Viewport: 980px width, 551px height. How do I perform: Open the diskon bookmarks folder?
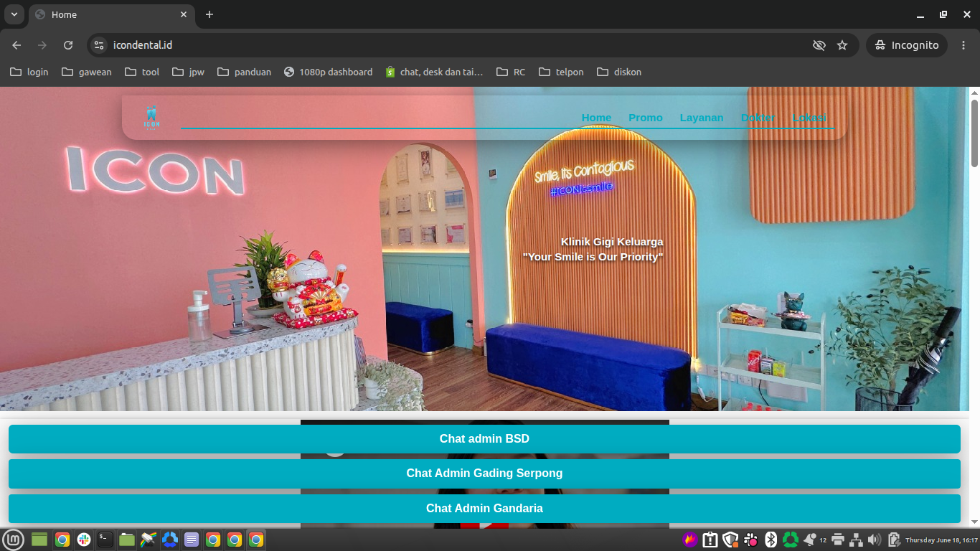619,72
